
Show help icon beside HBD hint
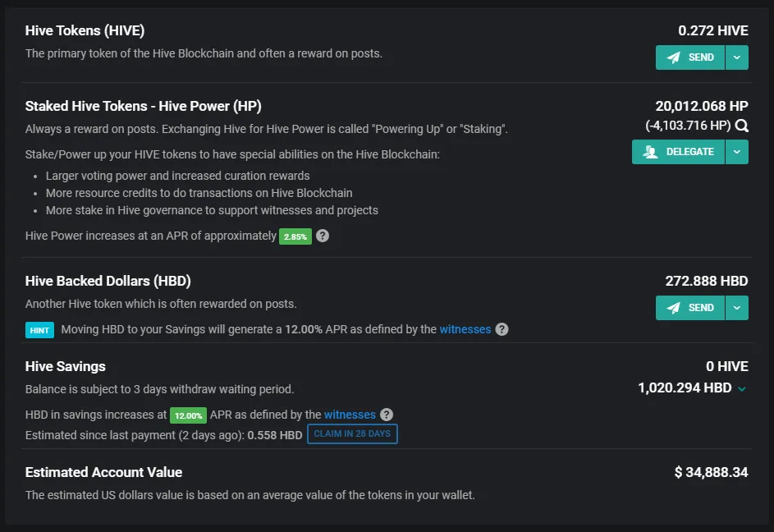coord(501,329)
